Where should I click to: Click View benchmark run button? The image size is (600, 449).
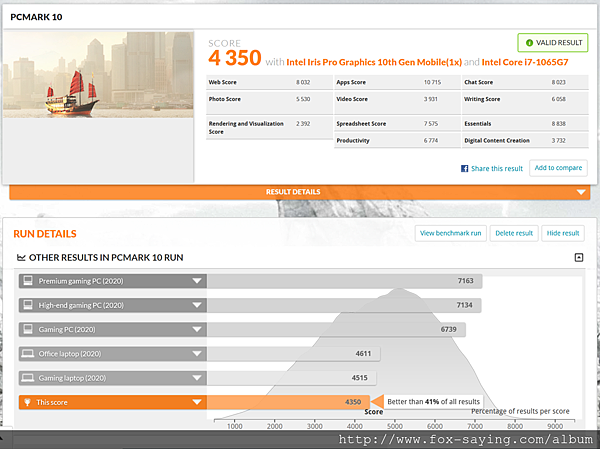(450, 233)
